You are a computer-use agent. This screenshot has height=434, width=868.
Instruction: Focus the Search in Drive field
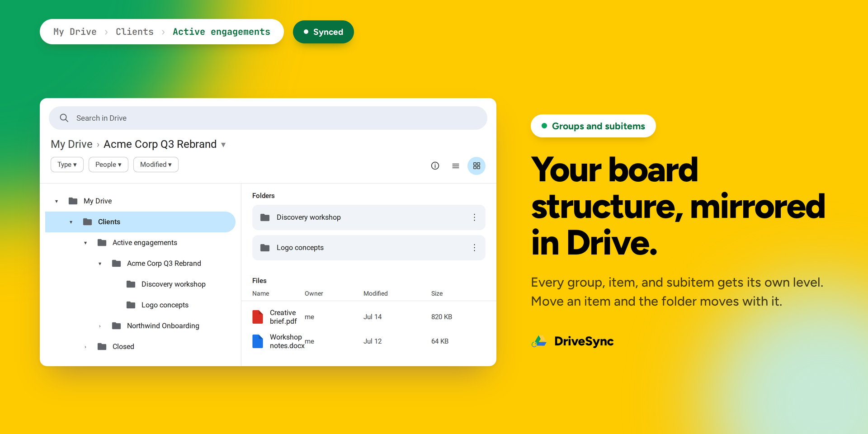[268, 118]
